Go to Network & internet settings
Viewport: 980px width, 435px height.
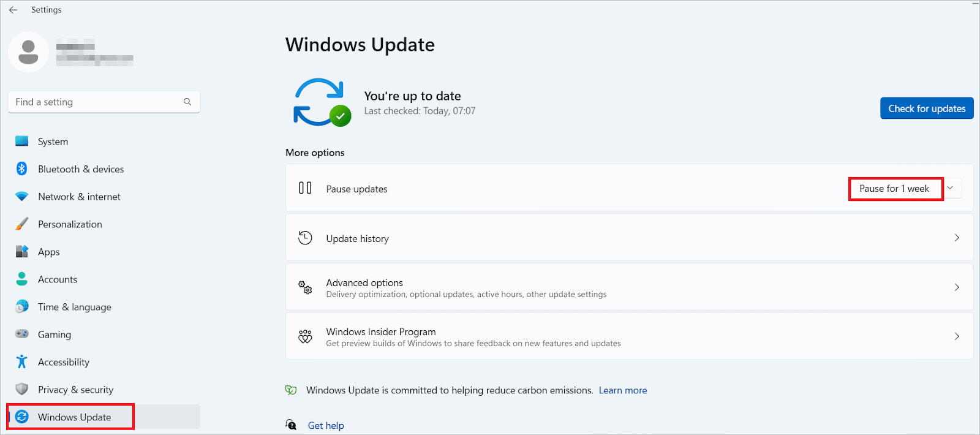pyautogui.click(x=104, y=197)
